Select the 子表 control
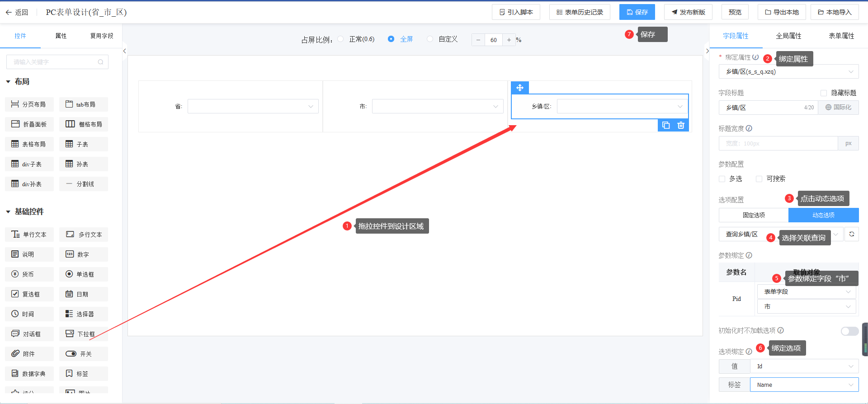This screenshot has width=868, height=404. [x=84, y=144]
